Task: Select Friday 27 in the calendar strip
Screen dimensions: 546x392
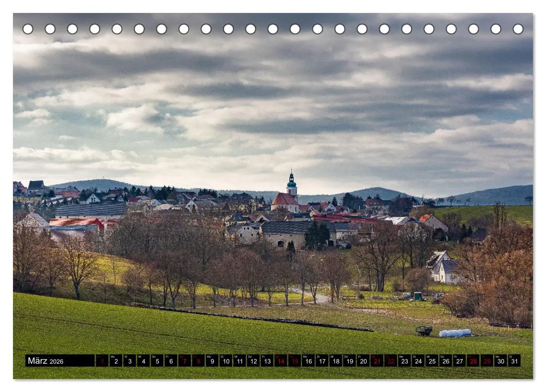Action: [x=460, y=361]
